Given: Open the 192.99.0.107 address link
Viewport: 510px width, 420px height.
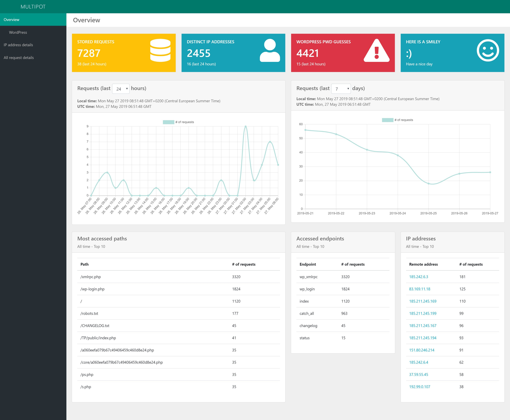Looking at the screenshot, I should point(420,387).
